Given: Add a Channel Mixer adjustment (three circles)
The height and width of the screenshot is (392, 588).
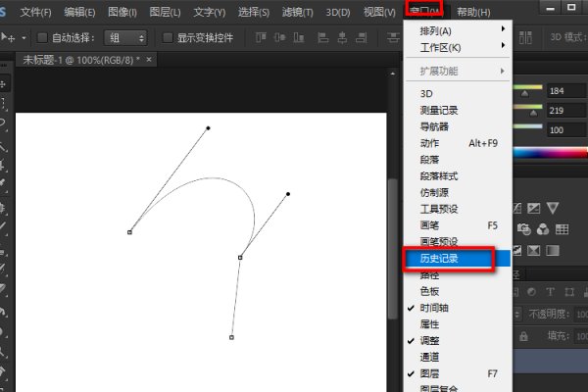Looking at the screenshot, I should (543, 228).
